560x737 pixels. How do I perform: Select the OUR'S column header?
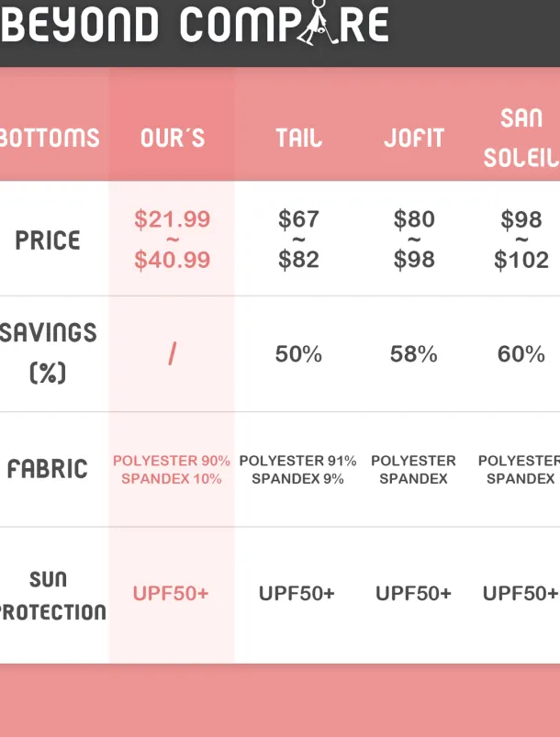pos(173,139)
